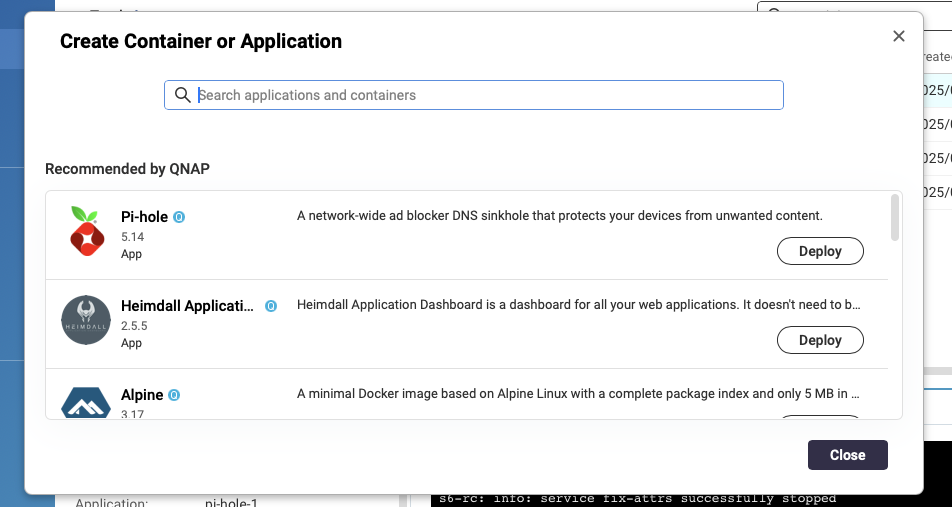Deploy the Heimdall Application Dashboard
The height and width of the screenshot is (507, 952).
coord(820,340)
